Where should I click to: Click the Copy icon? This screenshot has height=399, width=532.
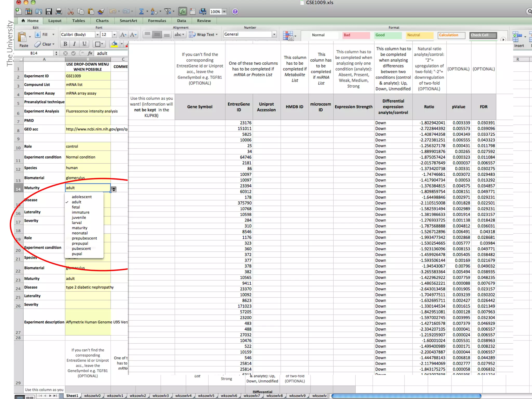coord(81,11)
